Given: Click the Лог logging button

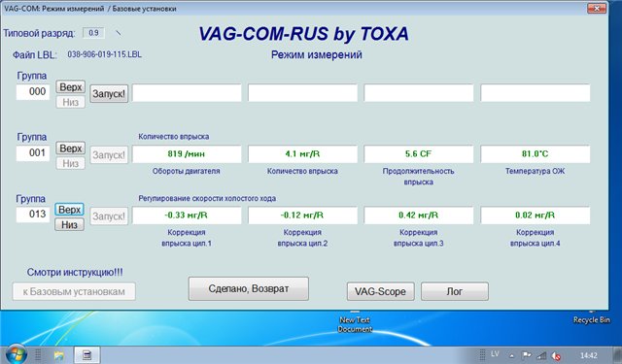Looking at the screenshot, I should [x=455, y=291].
